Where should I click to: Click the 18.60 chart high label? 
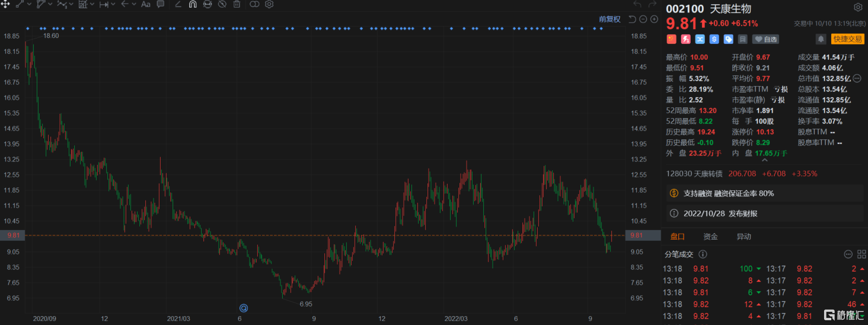pos(51,36)
